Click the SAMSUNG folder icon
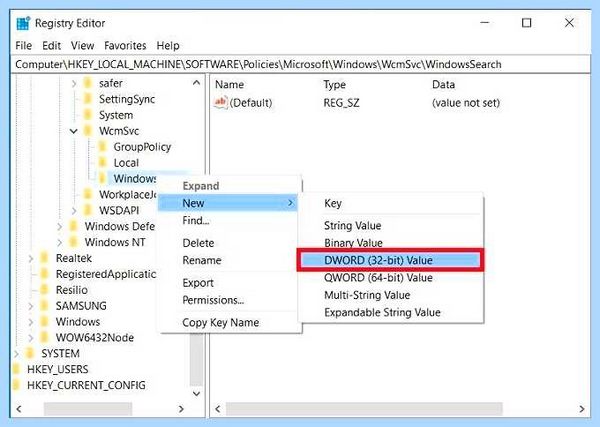The width and height of the screenshot is (600, 427). coord(44,306)
